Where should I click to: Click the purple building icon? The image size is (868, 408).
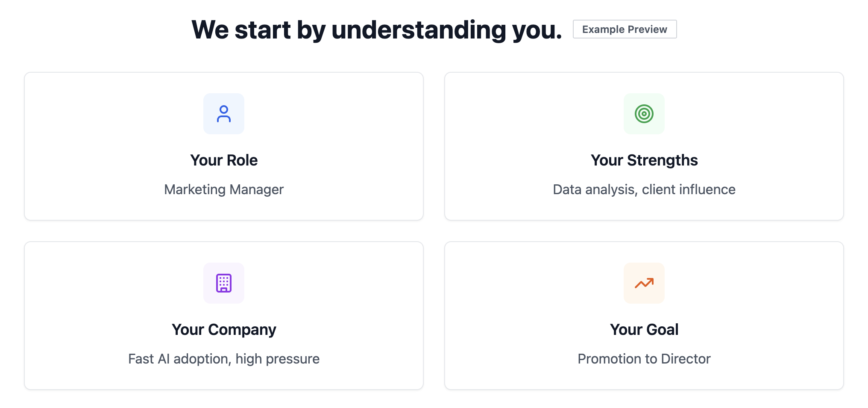pyautogui.click(x=223, y=283)
